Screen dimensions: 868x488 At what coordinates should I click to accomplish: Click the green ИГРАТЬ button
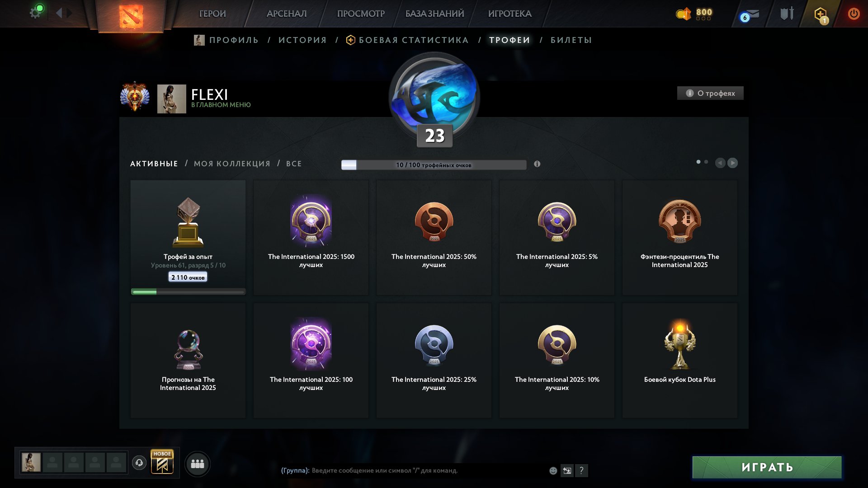point(767,467)
